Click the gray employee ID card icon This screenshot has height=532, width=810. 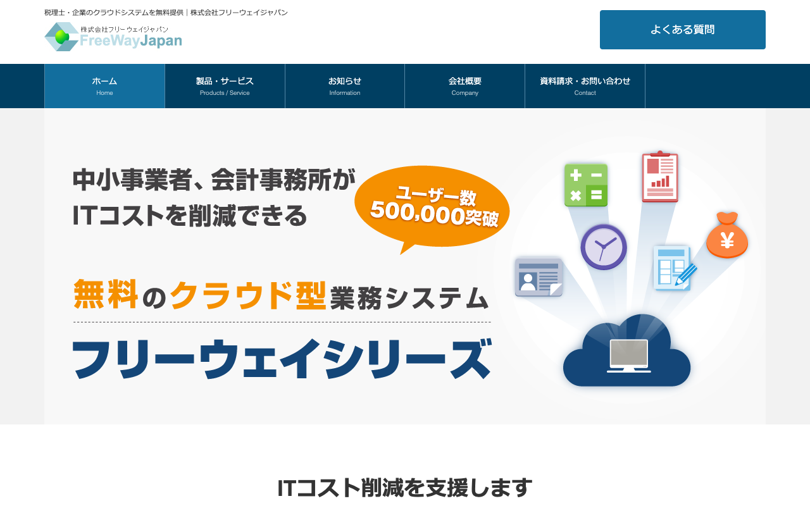click(539, 276)
